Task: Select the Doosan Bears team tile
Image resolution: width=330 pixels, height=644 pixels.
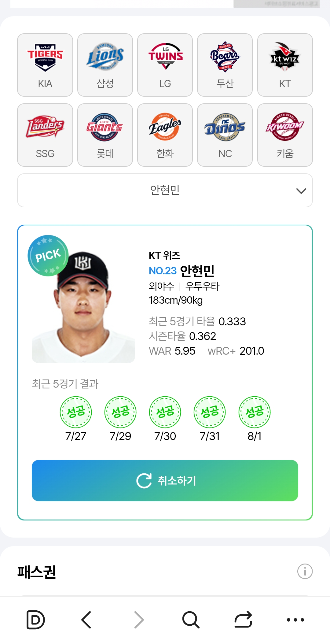Action: [225, 65]
